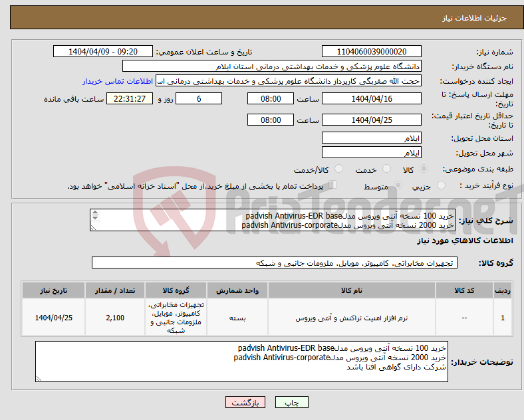Click the بازگشت (back) button

pos(245,402)
